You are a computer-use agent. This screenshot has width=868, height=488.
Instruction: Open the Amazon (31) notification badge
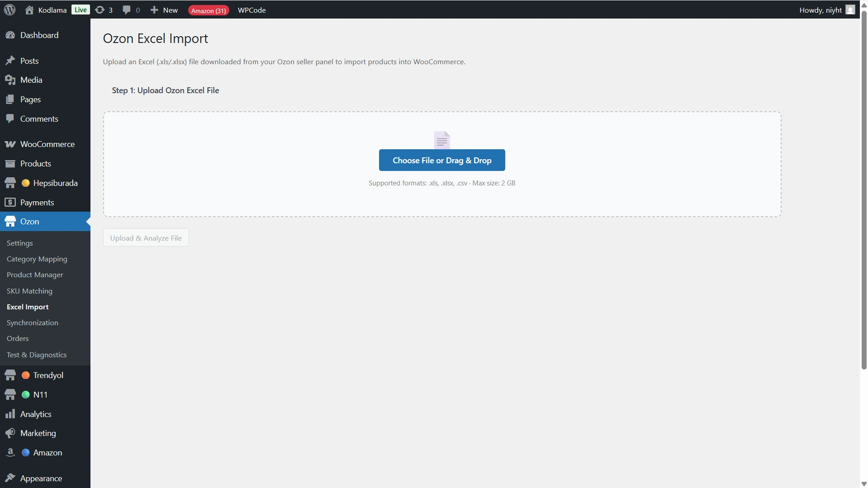point(209,10)
